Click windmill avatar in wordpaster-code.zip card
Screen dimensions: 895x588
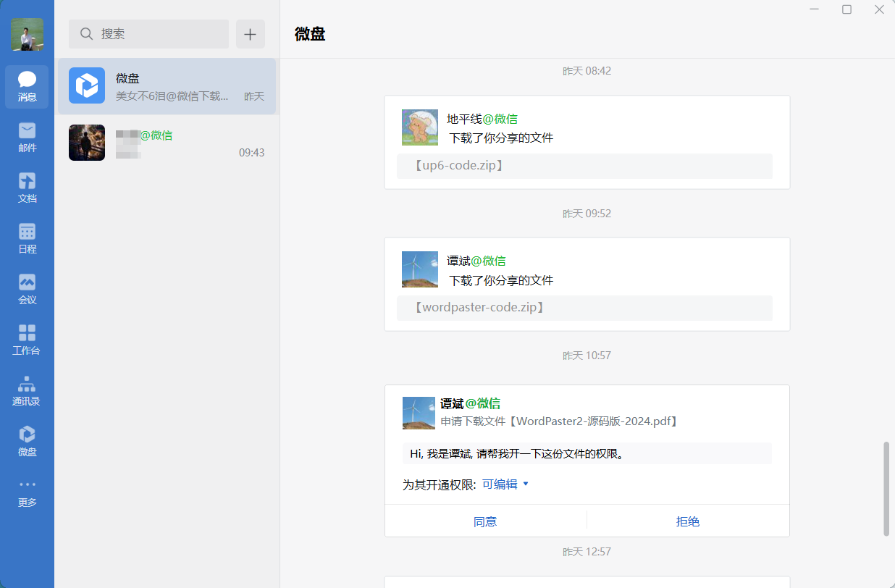tap(420, 269)
